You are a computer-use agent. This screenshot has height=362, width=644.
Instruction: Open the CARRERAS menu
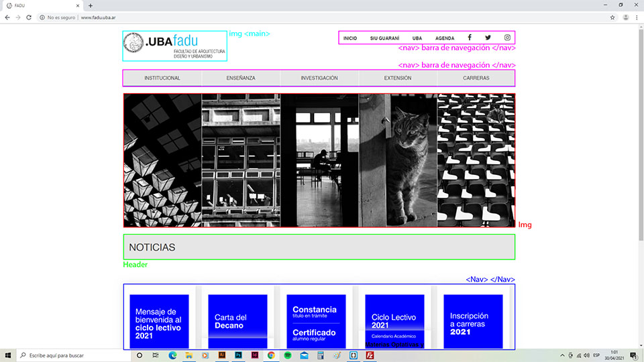[x=476, y=78]
